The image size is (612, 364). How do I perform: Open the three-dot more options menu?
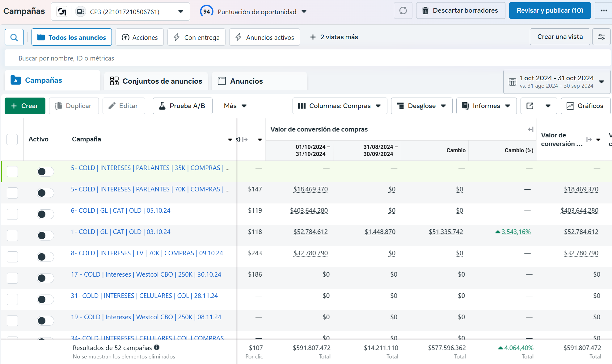[604, 10]
